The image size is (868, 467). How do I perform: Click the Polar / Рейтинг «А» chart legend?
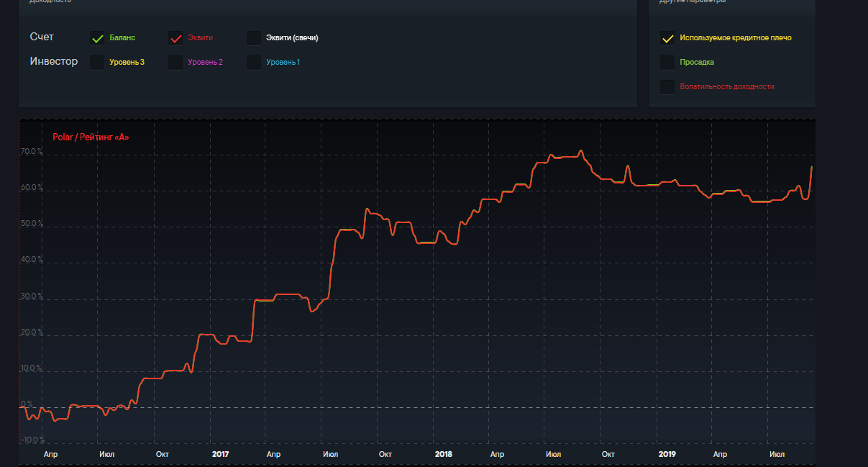click(91, 137)
